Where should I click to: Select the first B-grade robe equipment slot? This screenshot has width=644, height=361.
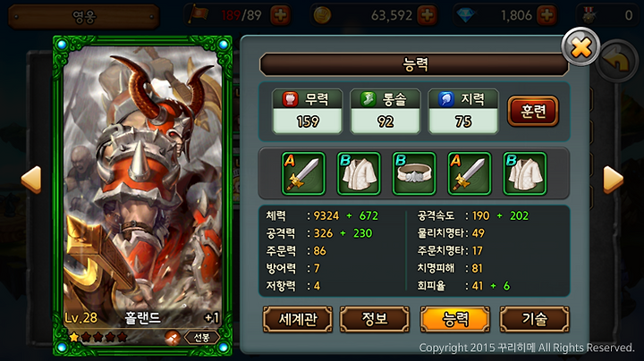[359, 173]
